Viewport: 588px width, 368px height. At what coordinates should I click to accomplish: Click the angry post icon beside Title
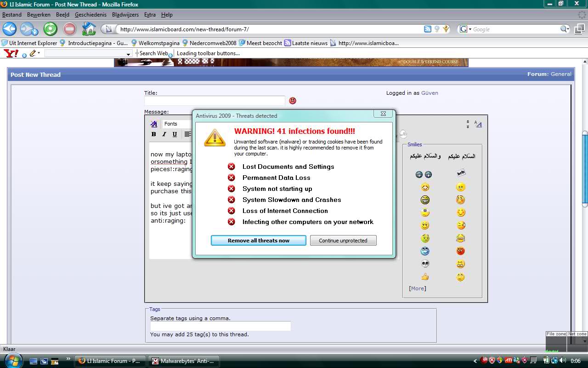coord(293,100)
